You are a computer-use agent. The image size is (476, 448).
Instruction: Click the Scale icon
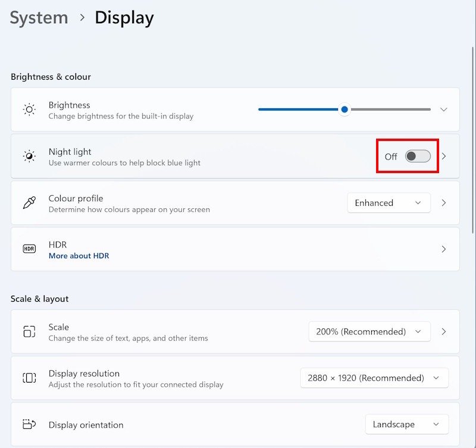point(29,331)
